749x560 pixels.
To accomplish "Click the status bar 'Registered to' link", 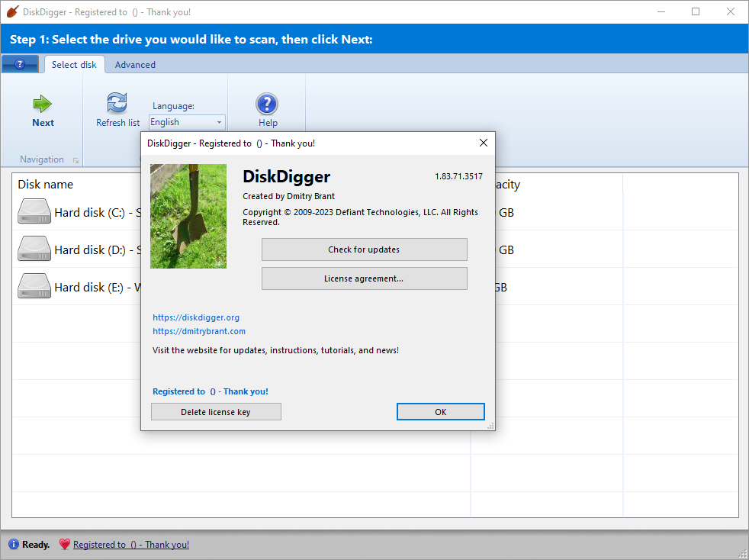I will coord(131,544).
